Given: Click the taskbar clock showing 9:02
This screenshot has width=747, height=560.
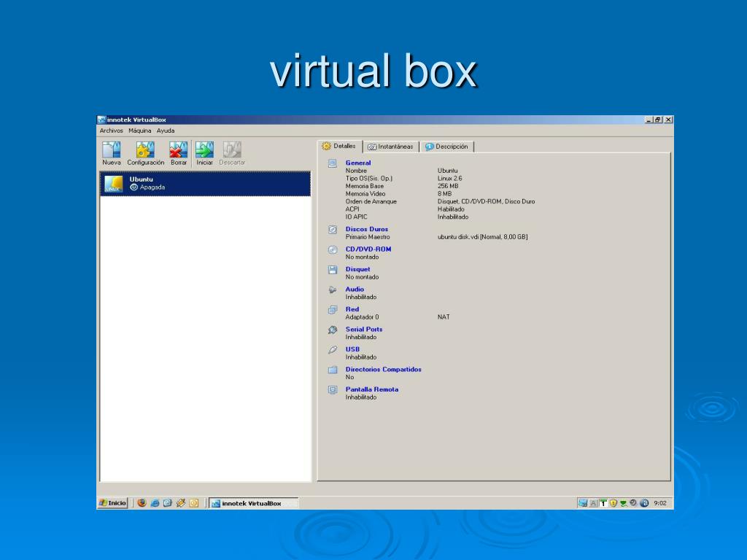Looking at the screenshot, I should 660,503.
